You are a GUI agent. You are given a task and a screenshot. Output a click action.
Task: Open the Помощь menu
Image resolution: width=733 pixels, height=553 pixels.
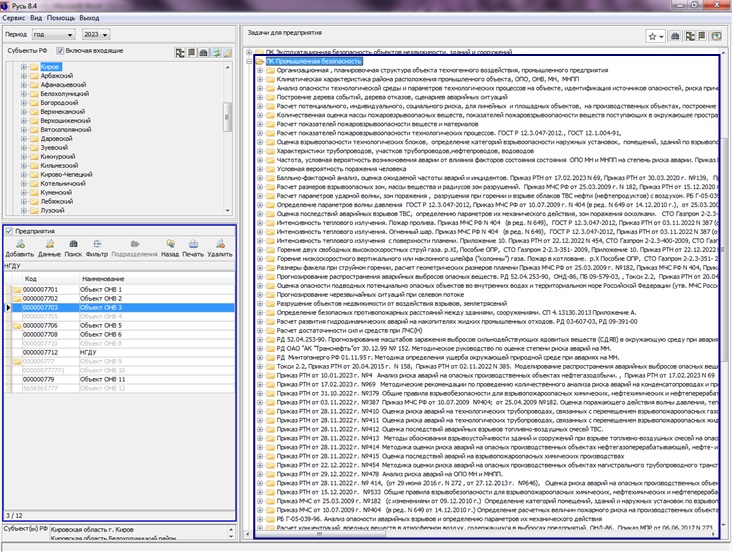[x=62, y=18]
